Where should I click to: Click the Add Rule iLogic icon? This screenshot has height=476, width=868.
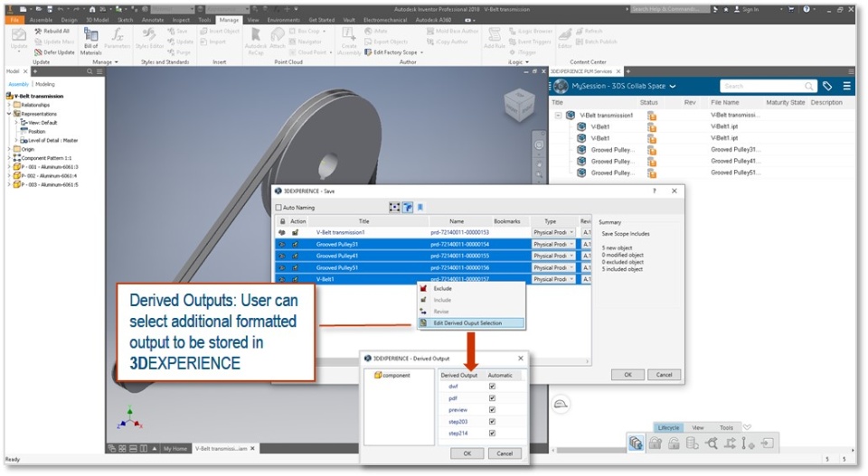coord(495,35)
